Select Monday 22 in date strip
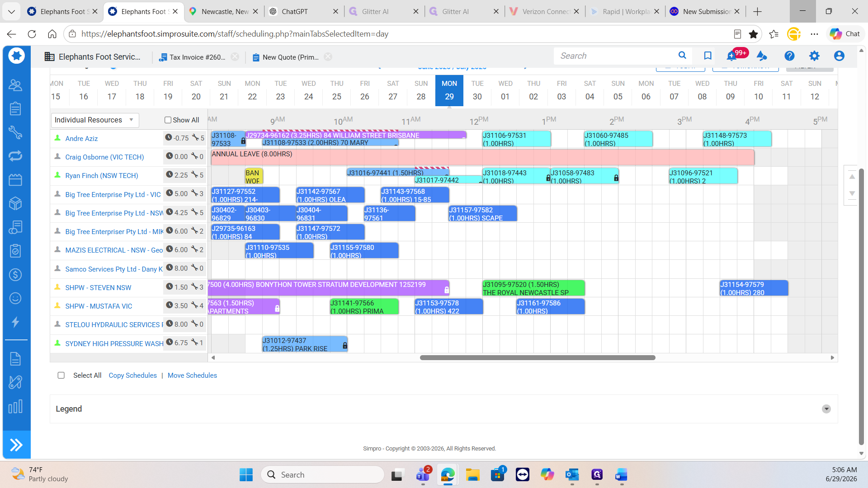This screenshot has height=488, width=868. point(252,90)
